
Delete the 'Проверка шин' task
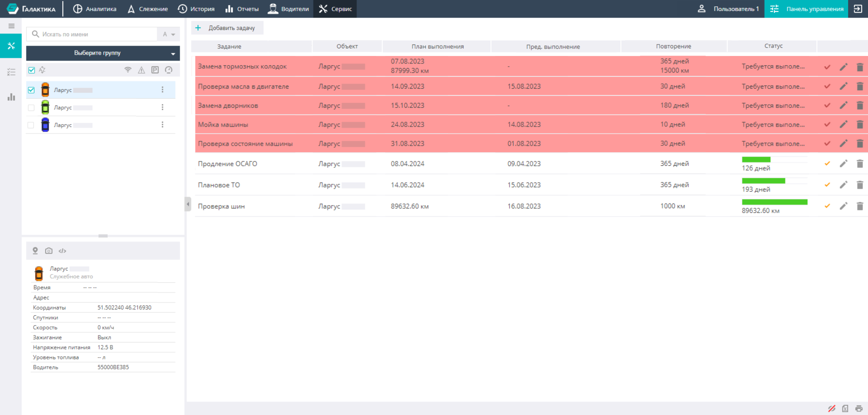click(x=860, y=206)
